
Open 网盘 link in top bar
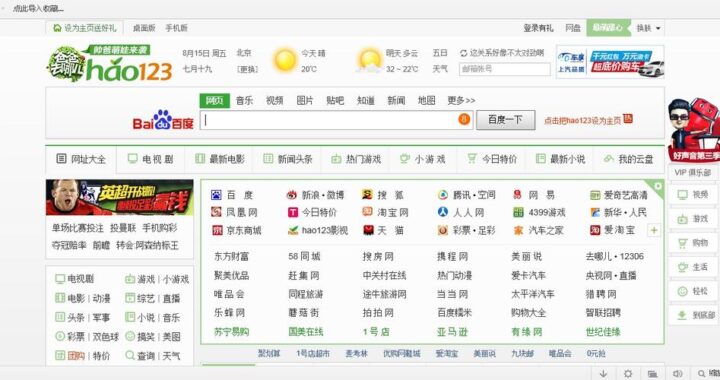point(573,28)
